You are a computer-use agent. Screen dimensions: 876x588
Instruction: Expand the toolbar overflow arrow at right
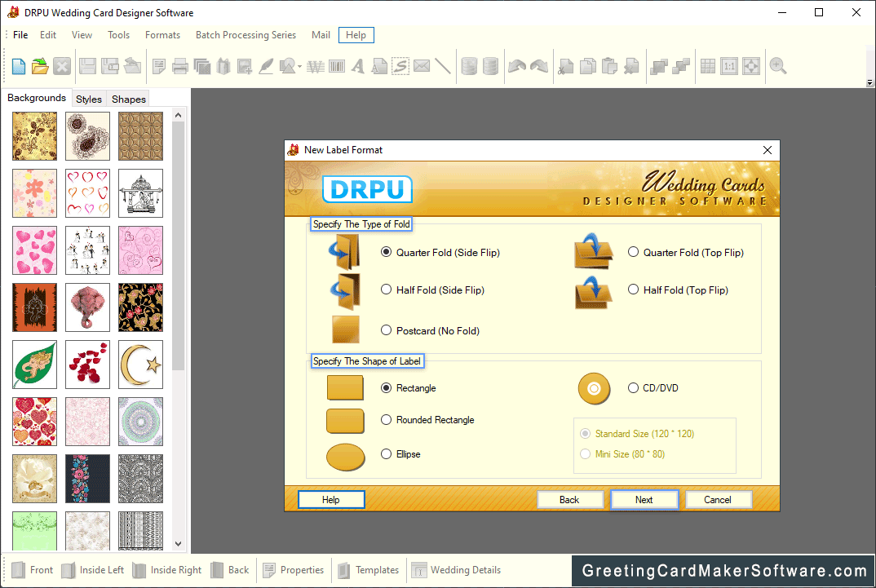pos(869,82)
